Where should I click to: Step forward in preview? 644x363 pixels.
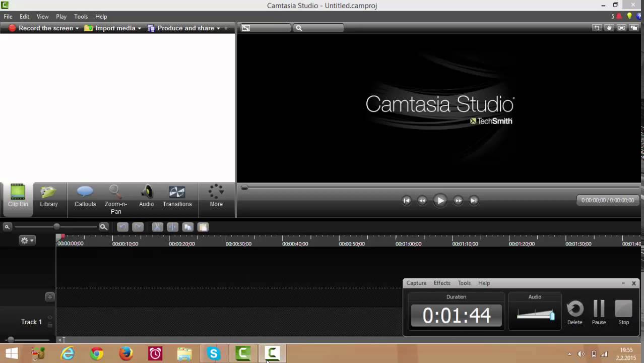[x=458, y=200]
